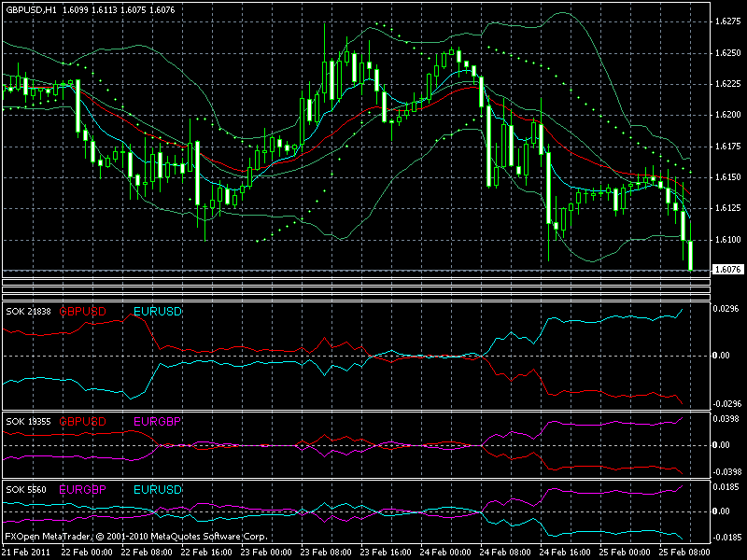The image size is (747, 560).
Task: Click the red GBPUSD label in SOK 19355 panel
Action: (x=82, y=422)
